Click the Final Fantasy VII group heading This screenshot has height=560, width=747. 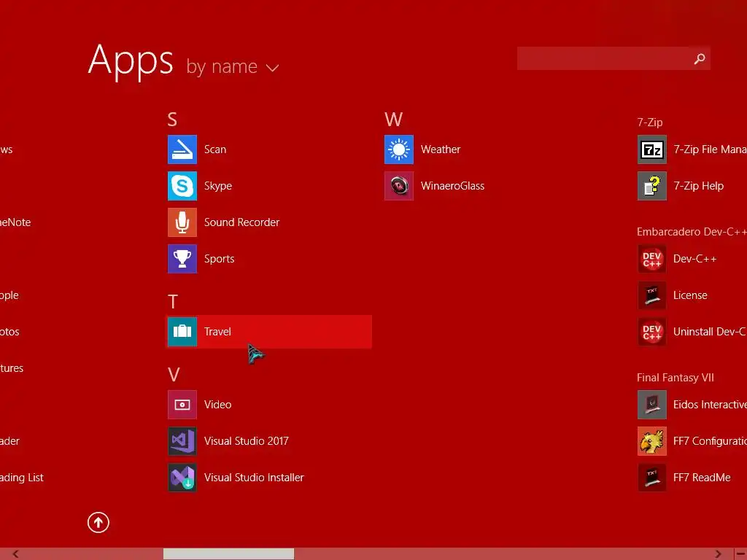pyautogui.click(x=675, y=378)
